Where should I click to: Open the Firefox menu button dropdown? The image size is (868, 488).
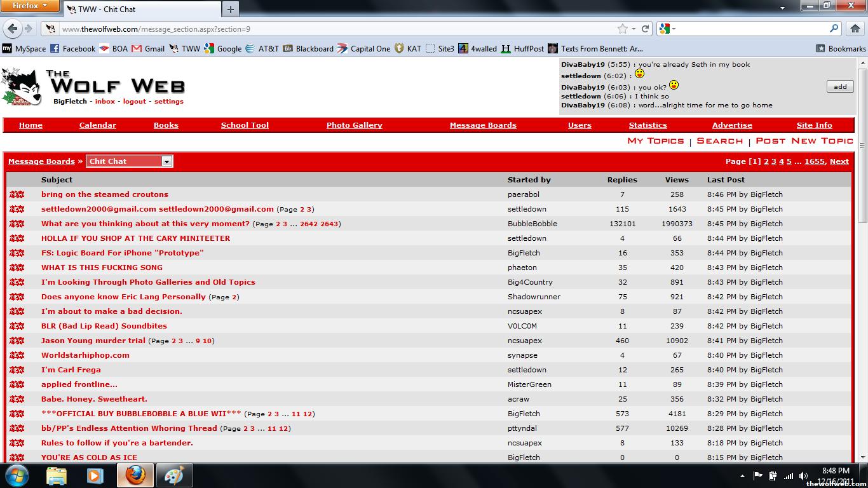pos(30,6)
